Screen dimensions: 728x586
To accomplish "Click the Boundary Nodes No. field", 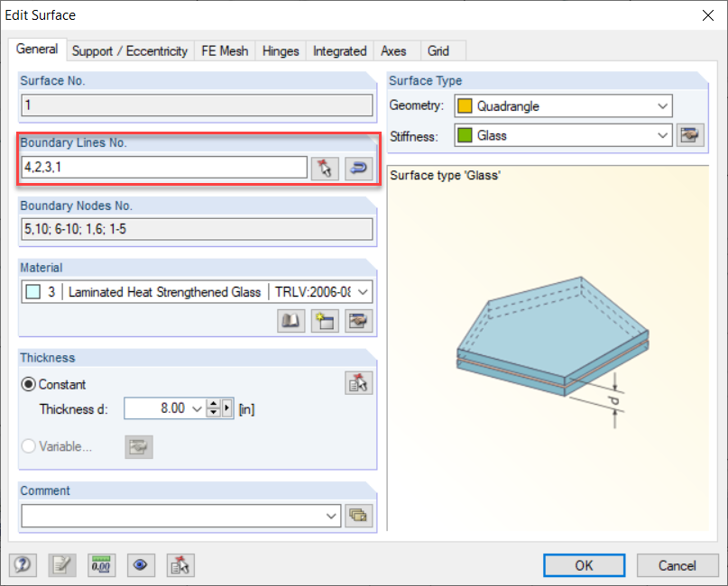I will (197, 229).
